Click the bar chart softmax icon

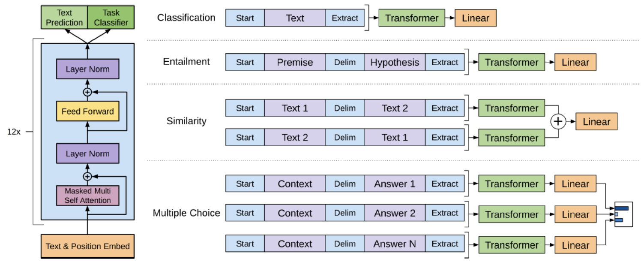[x=623, y=214]
